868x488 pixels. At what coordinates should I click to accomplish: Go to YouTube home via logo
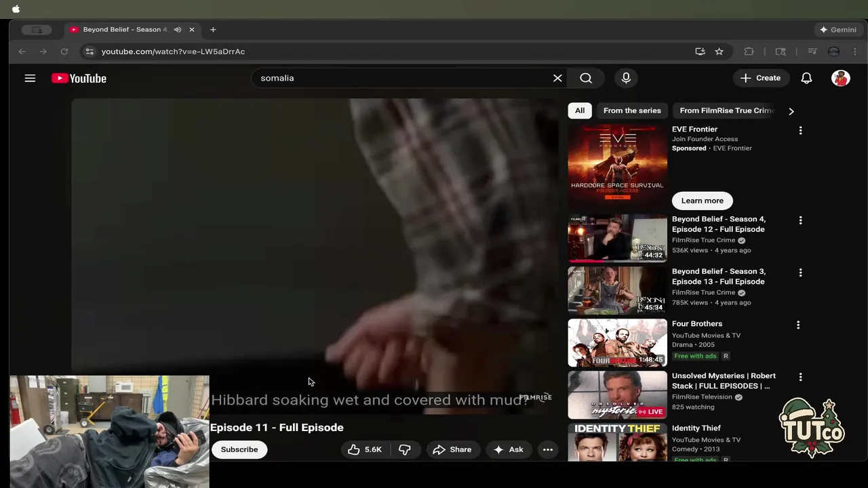[79, 78]
